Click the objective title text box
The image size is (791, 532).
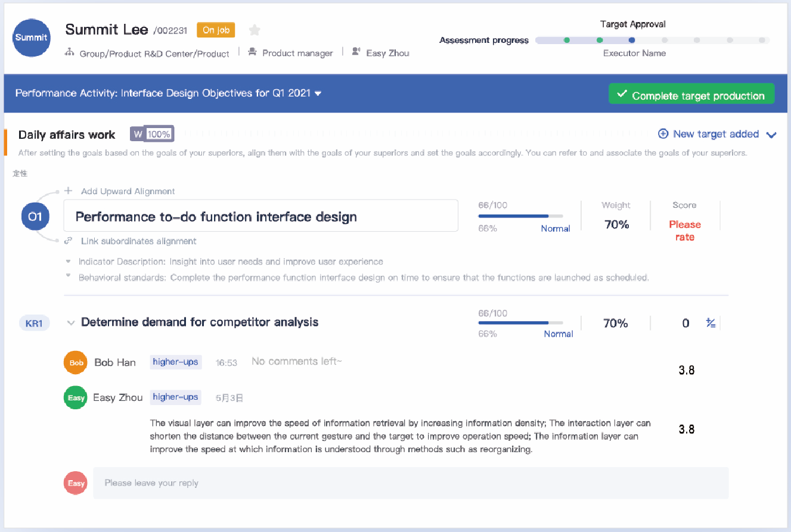point(260,216)
